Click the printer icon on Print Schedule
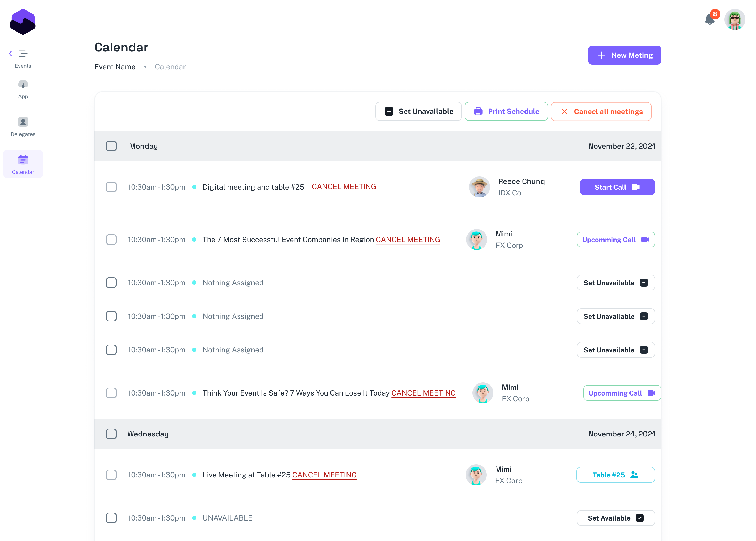 (478, 112)
